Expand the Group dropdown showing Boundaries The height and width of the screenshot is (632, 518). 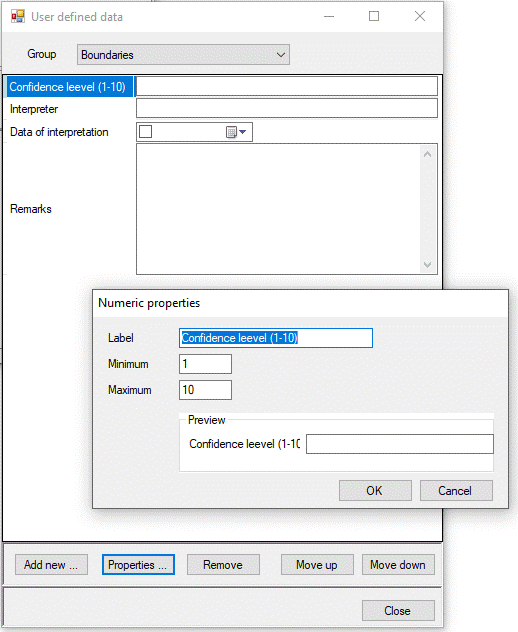183,54
